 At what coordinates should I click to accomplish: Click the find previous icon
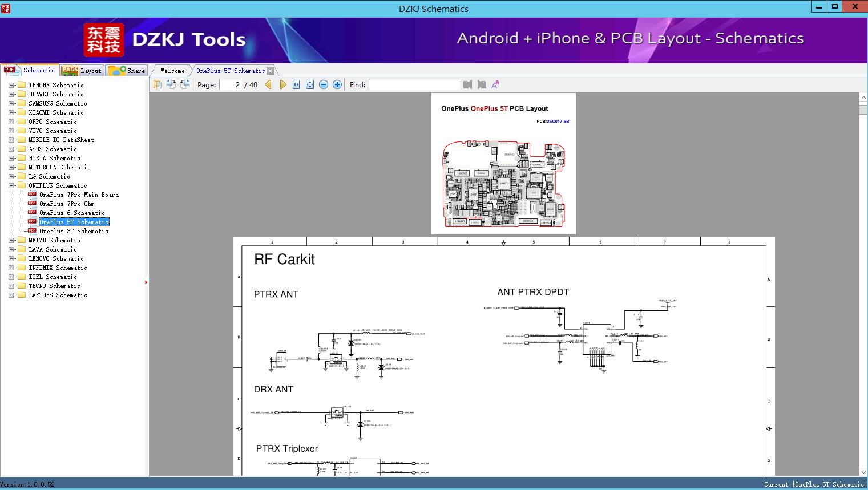tap(468, 84)
